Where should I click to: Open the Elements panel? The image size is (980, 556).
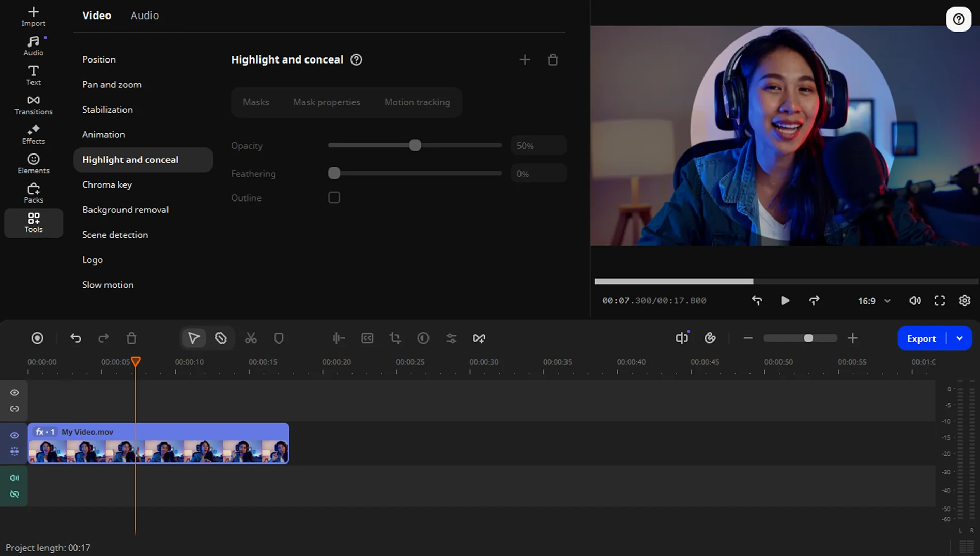click(33, 163)
